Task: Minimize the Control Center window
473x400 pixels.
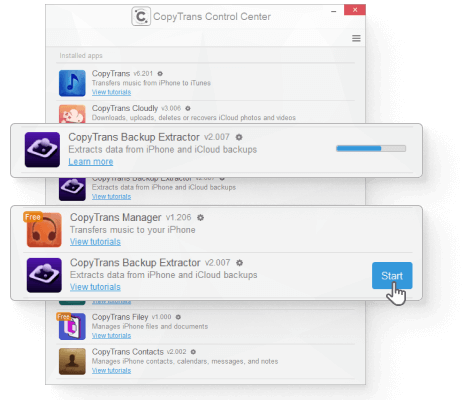Action: [x=333, y=11]
